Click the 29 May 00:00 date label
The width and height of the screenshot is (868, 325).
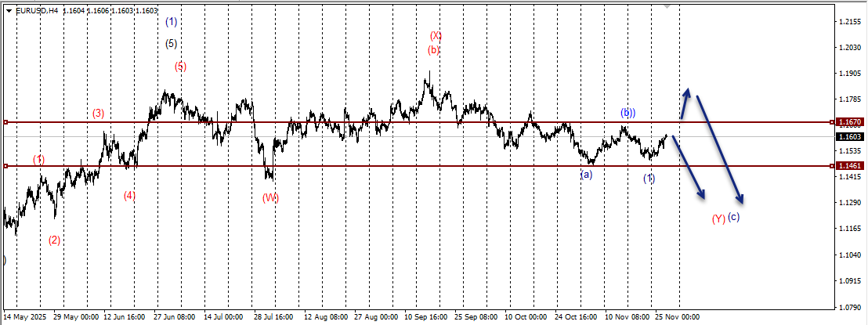[x=77, y=317]
